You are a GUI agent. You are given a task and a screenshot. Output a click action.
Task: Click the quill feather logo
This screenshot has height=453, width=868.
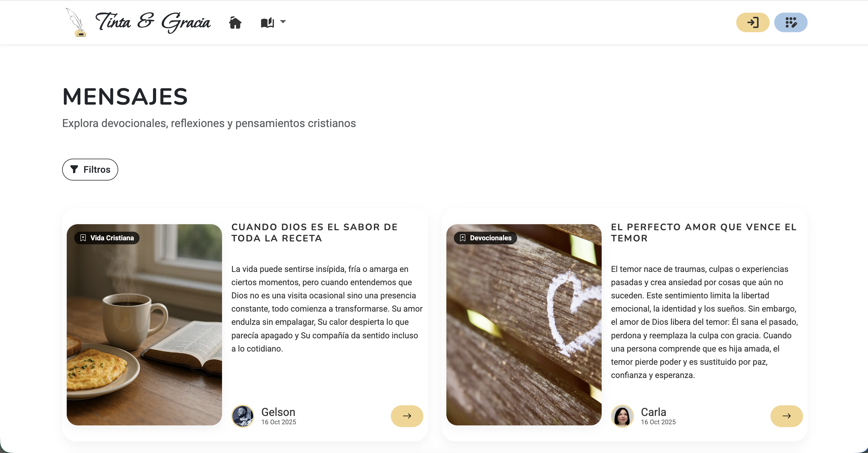click(76, 22)
